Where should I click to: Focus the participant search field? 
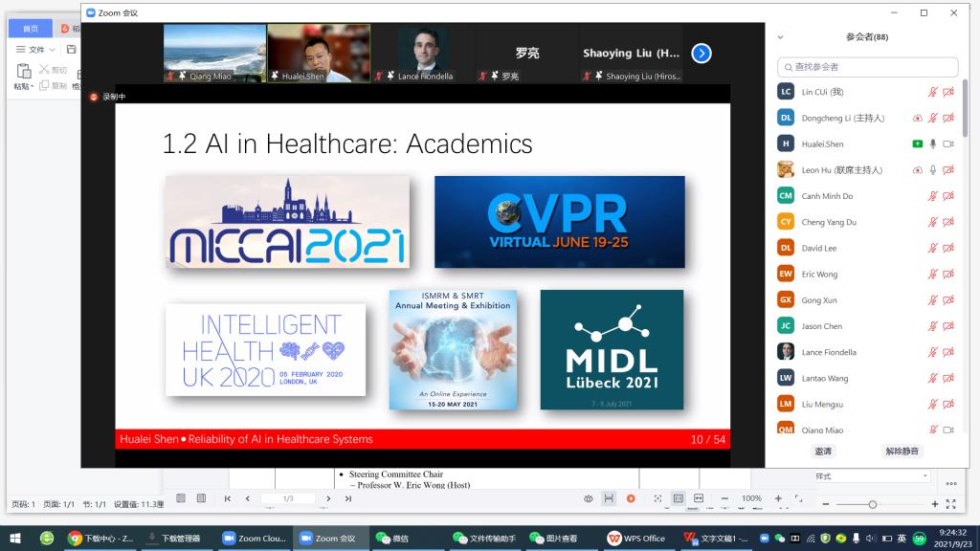tap(867, 67)
